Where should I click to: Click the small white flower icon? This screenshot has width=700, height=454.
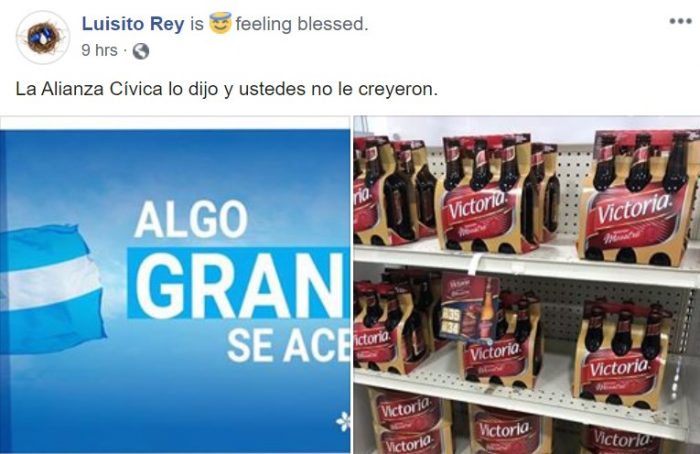click(x=343, y=421)
